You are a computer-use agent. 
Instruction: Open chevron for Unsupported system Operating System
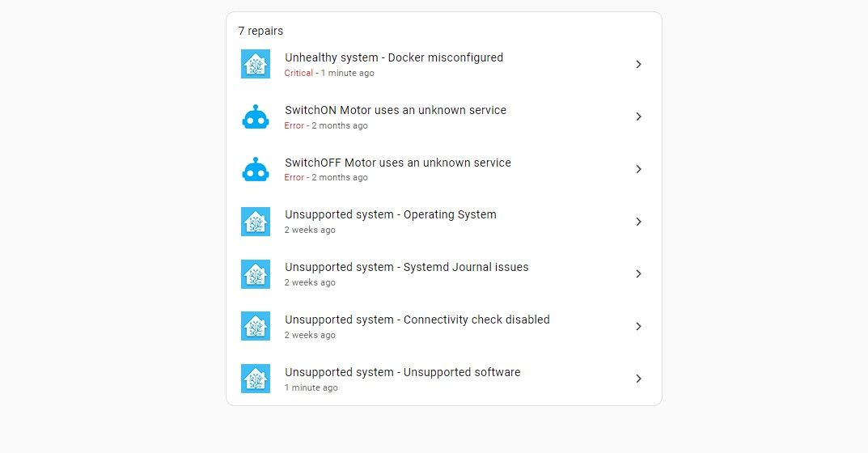tap(638, 222)
